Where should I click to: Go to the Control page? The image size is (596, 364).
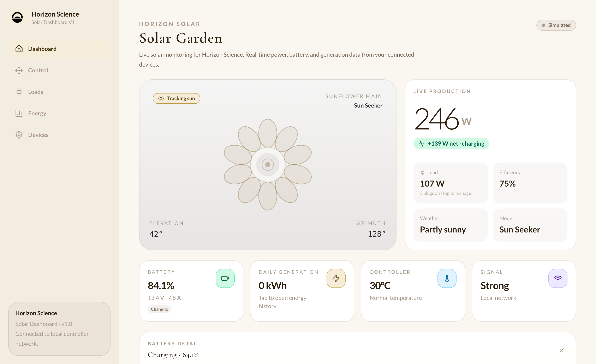coord(60,70)
